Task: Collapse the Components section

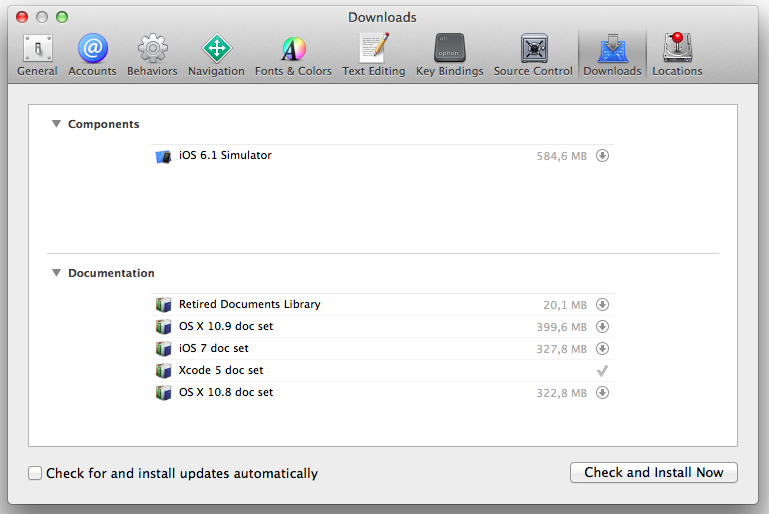Action: click(56, 124)
